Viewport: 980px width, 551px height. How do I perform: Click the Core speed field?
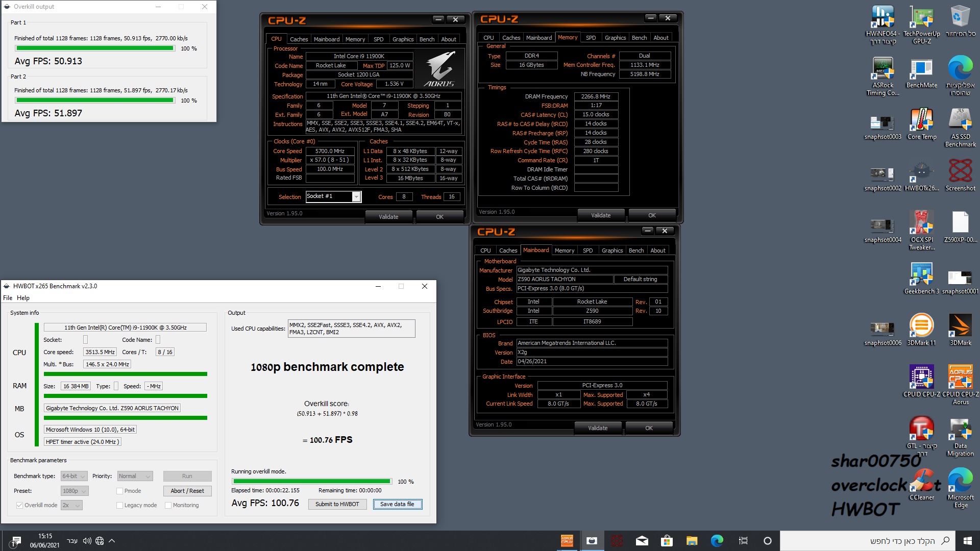tap(100, 352)
